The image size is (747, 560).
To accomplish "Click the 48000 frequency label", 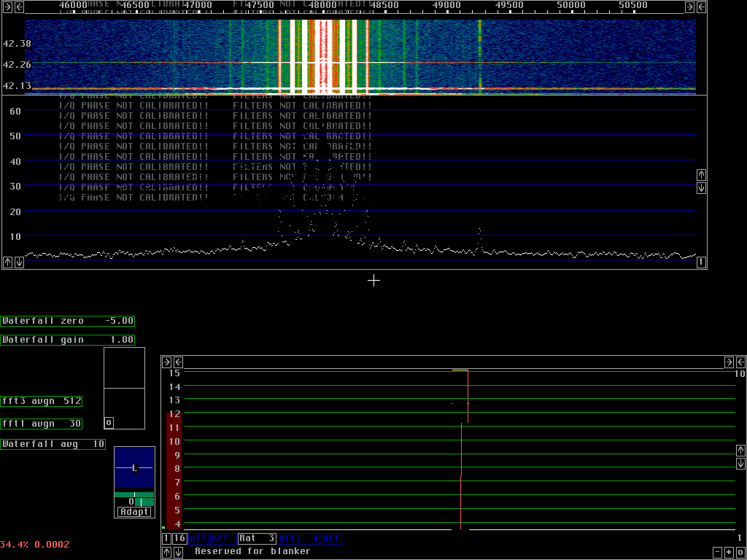I will (322, 4).
